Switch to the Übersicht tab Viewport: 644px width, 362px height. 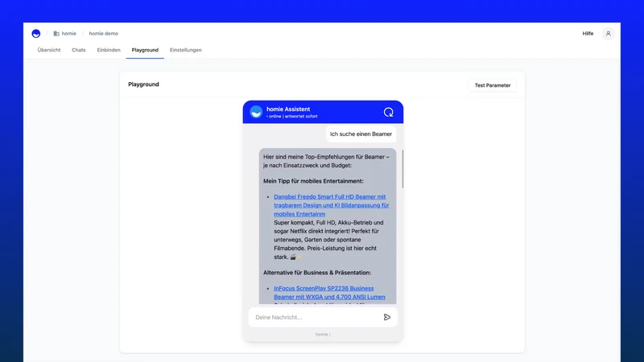tap(49, 50)
